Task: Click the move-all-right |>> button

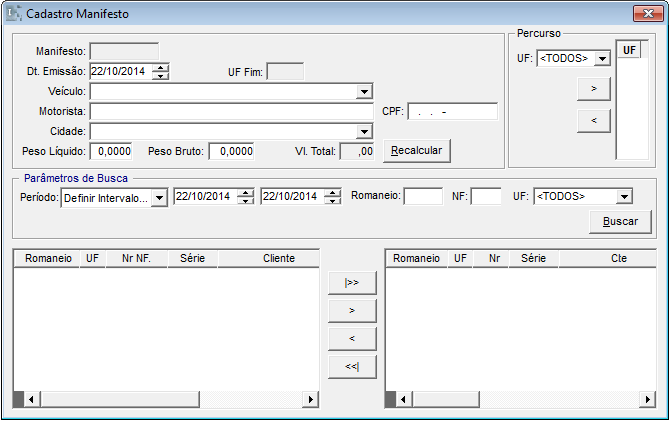Action: 351,283
